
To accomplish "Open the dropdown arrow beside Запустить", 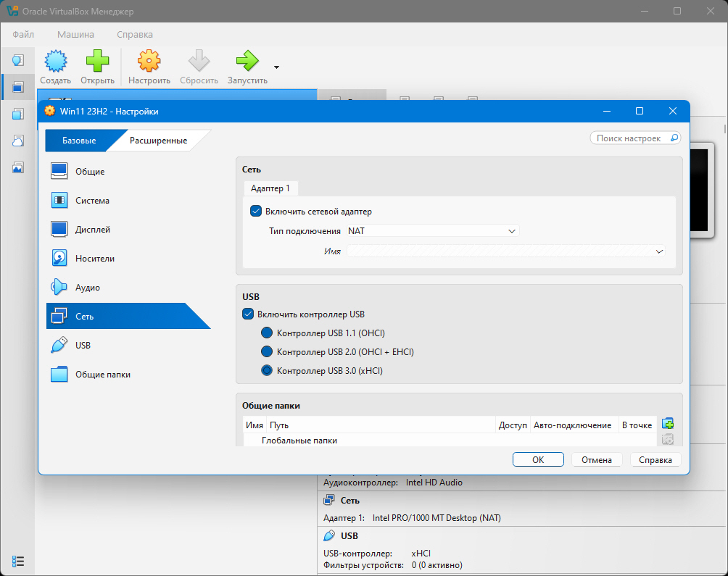I will (277, 67).
